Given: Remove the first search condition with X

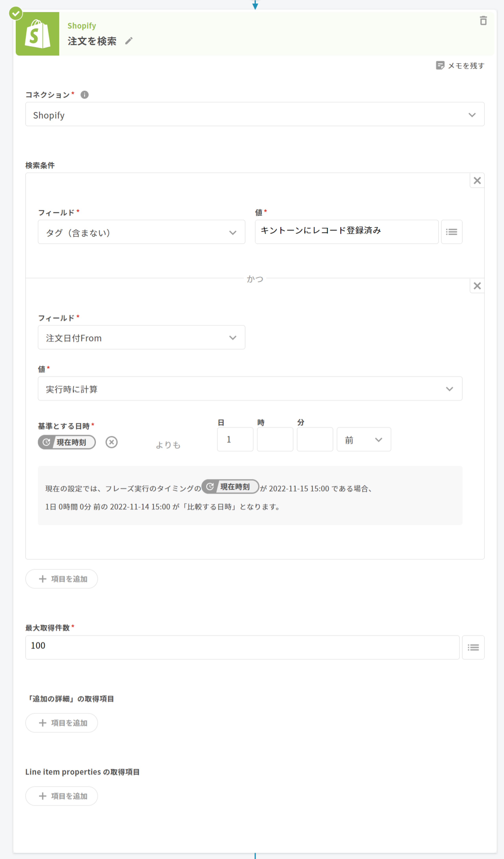Looking at the screenshot, I should pyautogui.click(x=477, y=180).
